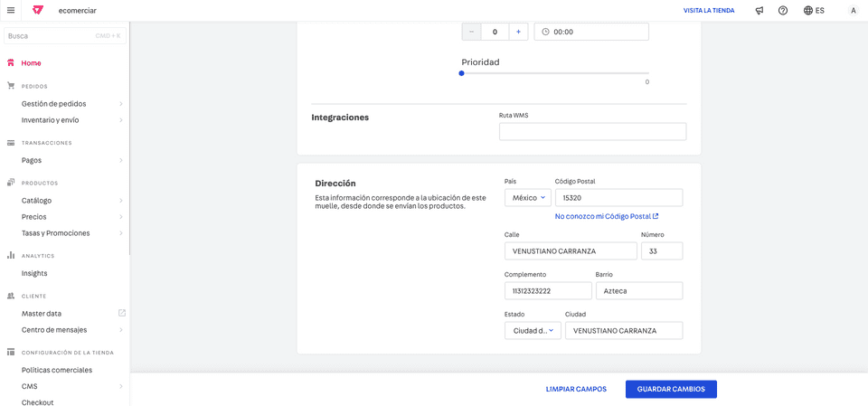Click the Home icon in sidebar
Image resolution: width=868 pixels, height=406 pixels.
11,63
